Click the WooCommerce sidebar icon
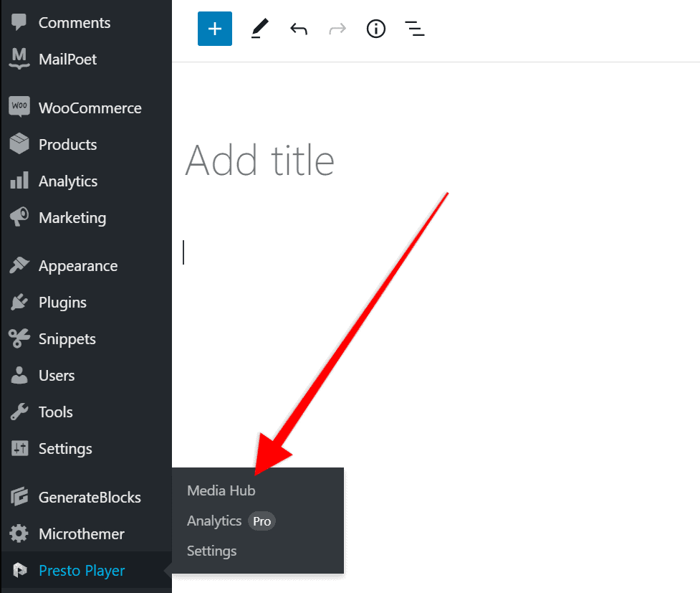Screen dimensions: 700x593 [x=18, y=107]
